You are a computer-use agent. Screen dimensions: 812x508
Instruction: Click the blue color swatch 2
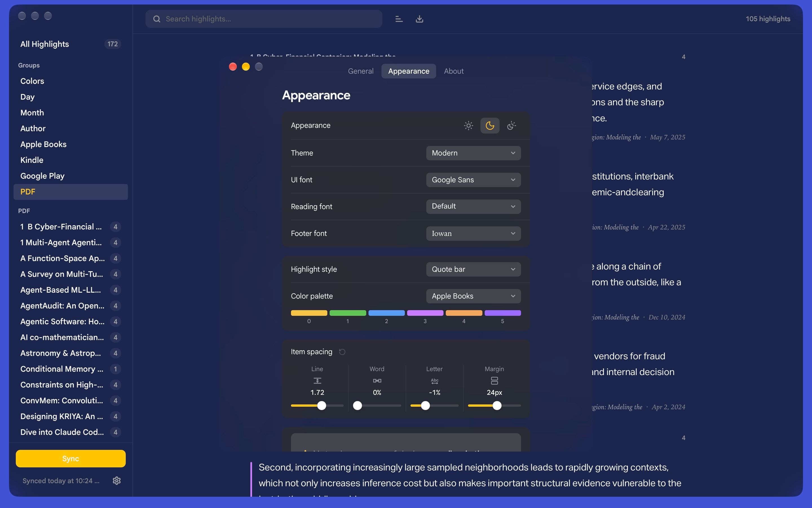coord(386,313)
